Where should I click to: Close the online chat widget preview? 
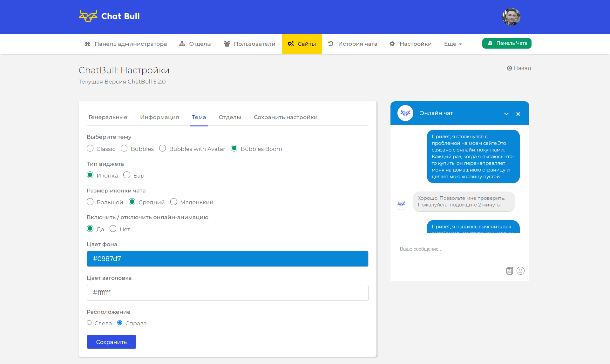coord(518,114)
